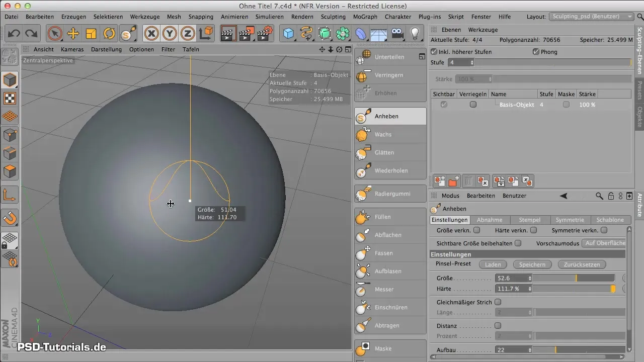644x362 pixels.
Task: Select the Aufblasen brush
Action: pyautogui.click(x=390, y=271)
